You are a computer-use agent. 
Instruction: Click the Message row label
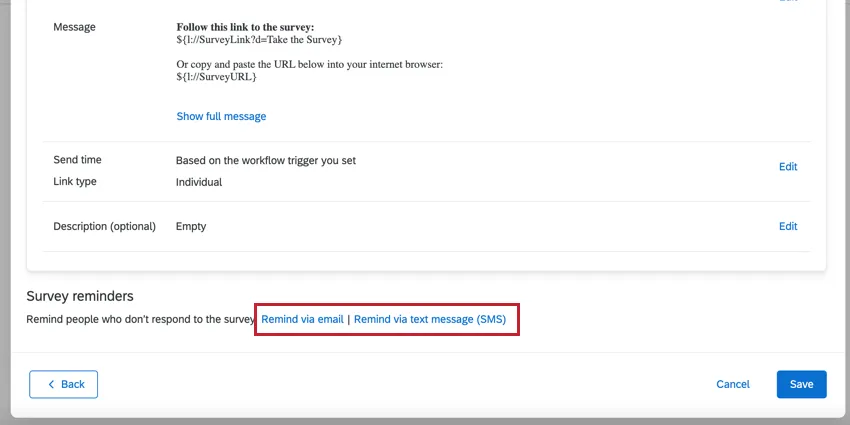click(74, 27)
